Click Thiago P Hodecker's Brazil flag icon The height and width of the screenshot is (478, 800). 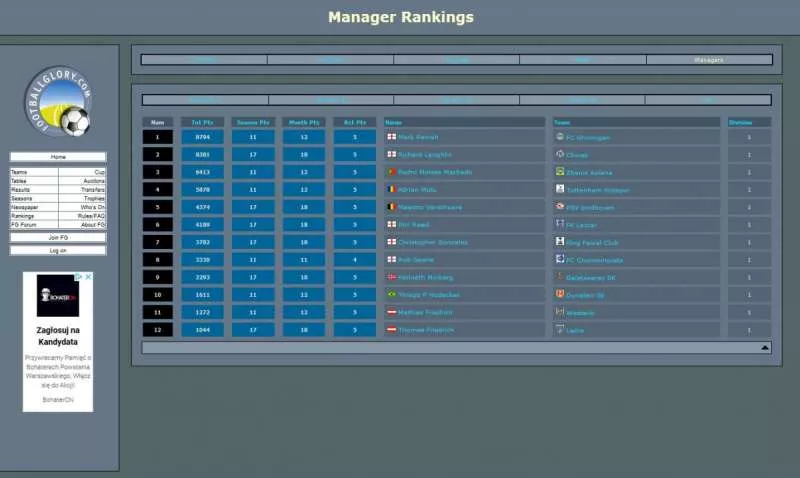(x=391, y=294)
